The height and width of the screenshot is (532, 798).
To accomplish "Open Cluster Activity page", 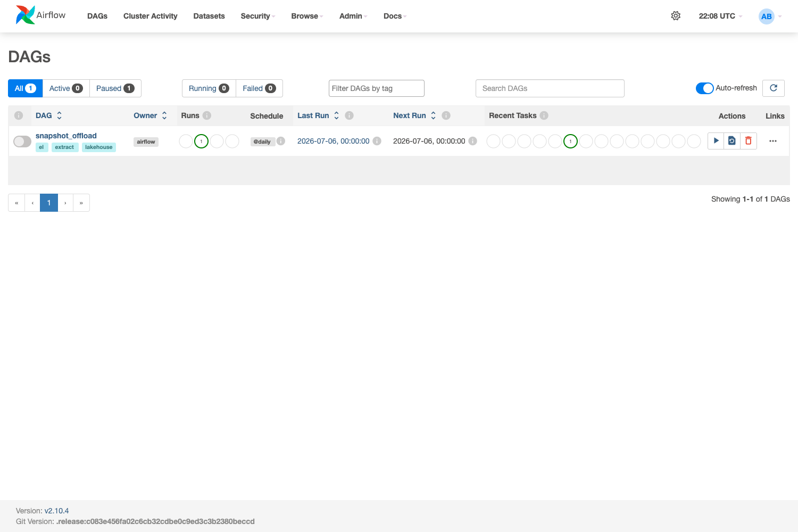I will pyautogui.click(x=151, y=16).
